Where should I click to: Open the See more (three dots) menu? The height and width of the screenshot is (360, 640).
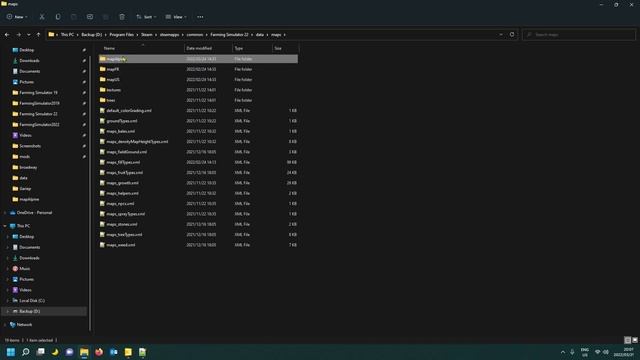point(200,17)
